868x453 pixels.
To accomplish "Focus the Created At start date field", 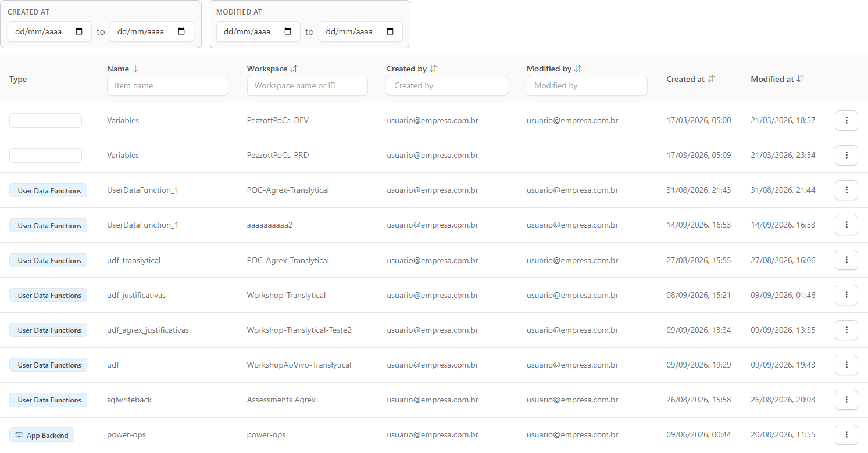I will [49, 31].
